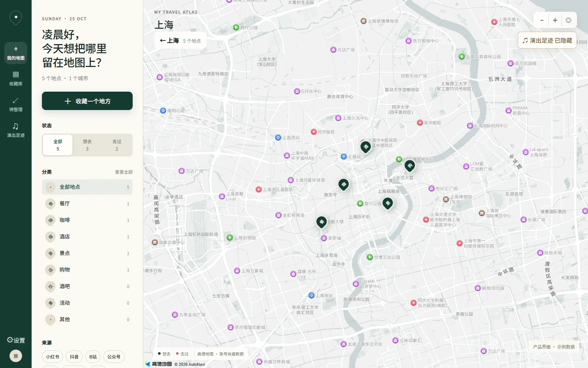Filter by 其他 category
The width and height of the screenshot is (588, 368).
coord(87,319)
